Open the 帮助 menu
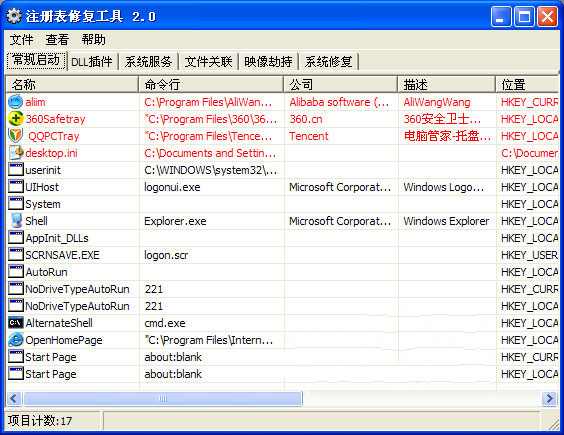 (x=93, y=40)
